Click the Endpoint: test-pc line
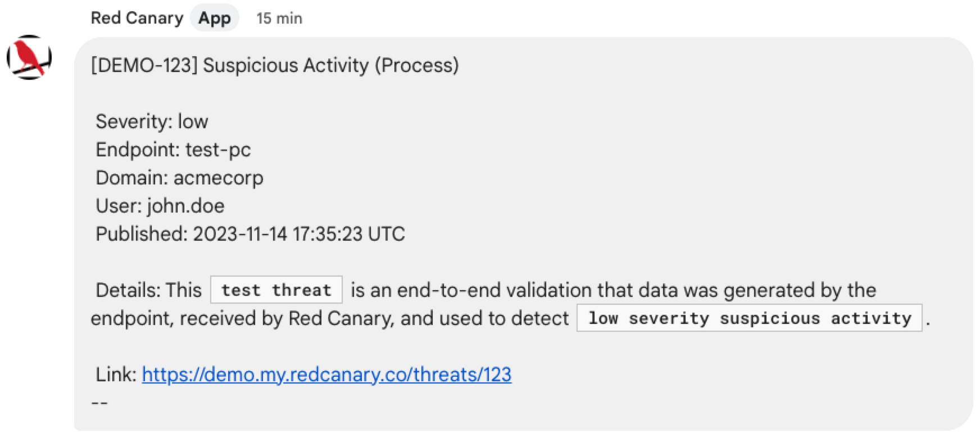 tap(173, 150)
